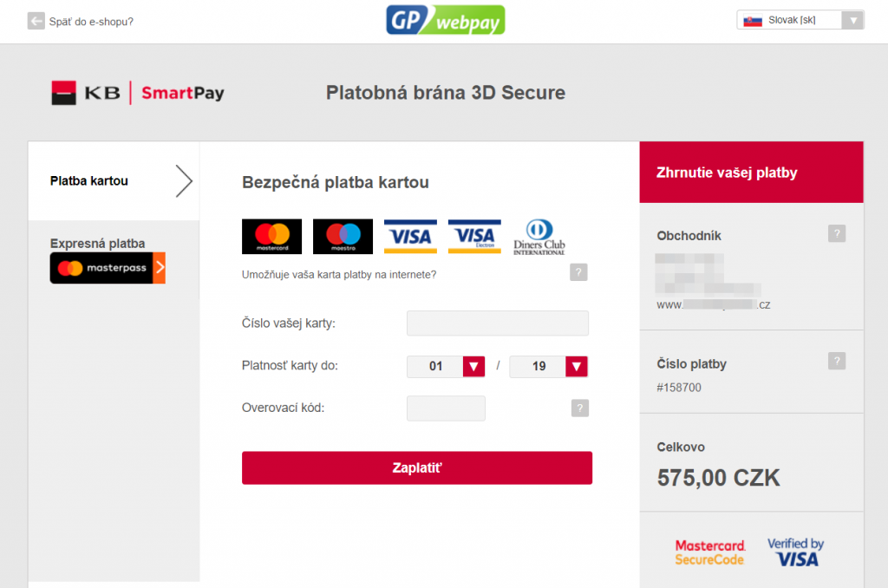This screenshot has width=888, height=588.
Task: Click the Diners Club International icon
Action: coord(539,236)
